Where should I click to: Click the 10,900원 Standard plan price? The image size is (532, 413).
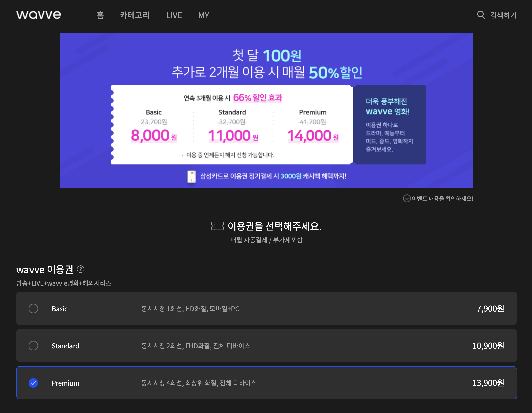(x=488, y=346)
